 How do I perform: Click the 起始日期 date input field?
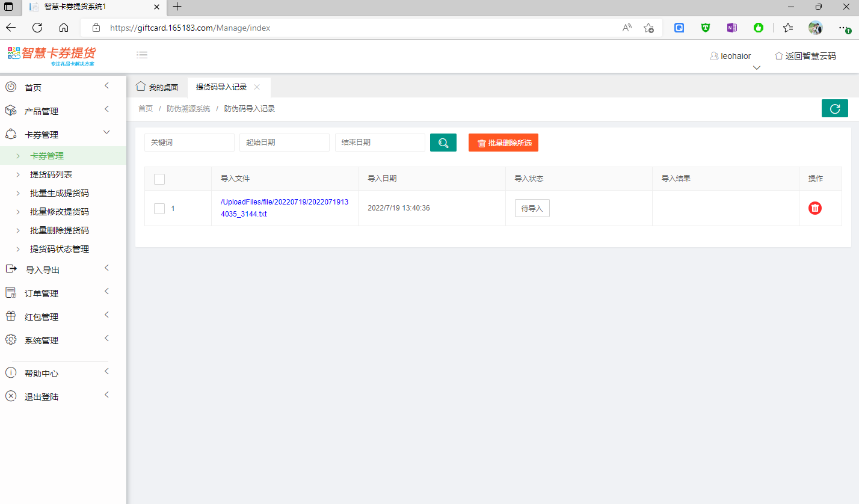[284, 143]
